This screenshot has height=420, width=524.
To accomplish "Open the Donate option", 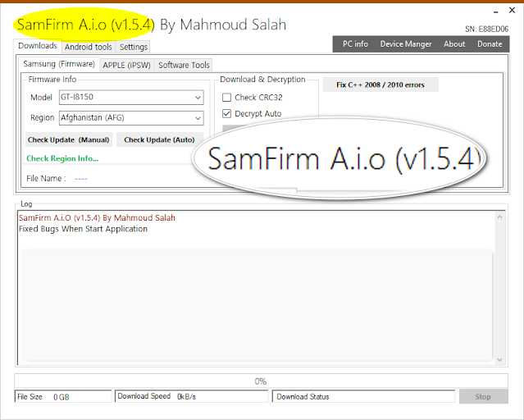I will point(490,44).
